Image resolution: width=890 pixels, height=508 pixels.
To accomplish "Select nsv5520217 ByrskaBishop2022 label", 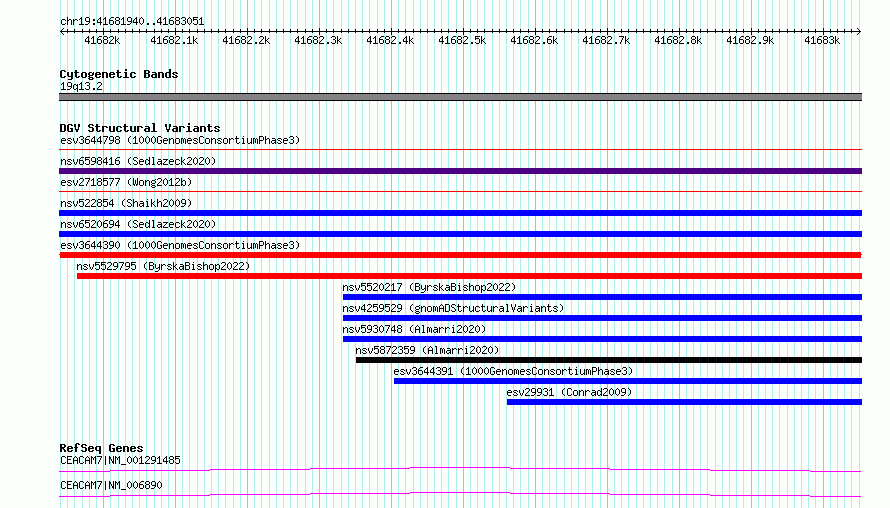I will point(429,287).
